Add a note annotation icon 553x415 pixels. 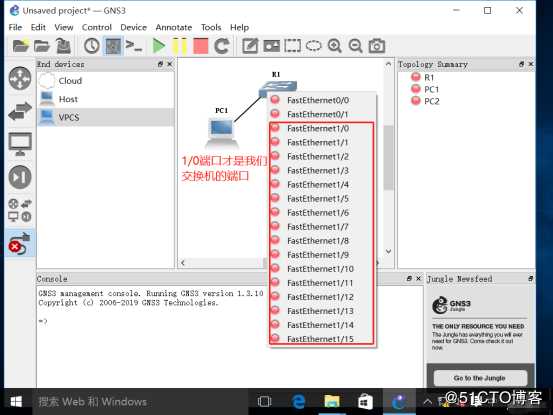[x=250, y=46]
